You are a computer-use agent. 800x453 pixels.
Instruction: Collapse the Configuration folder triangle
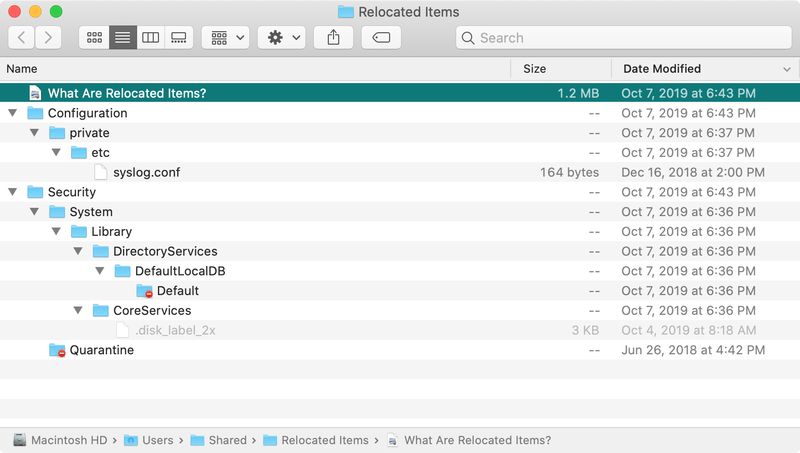click(x=13, y=113)
